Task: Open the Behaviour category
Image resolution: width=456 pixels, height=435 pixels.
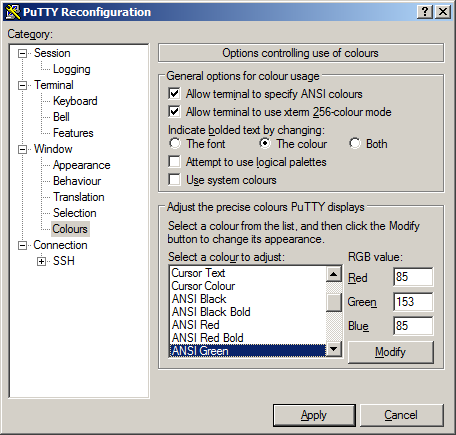Action: [x=77, y=181]
